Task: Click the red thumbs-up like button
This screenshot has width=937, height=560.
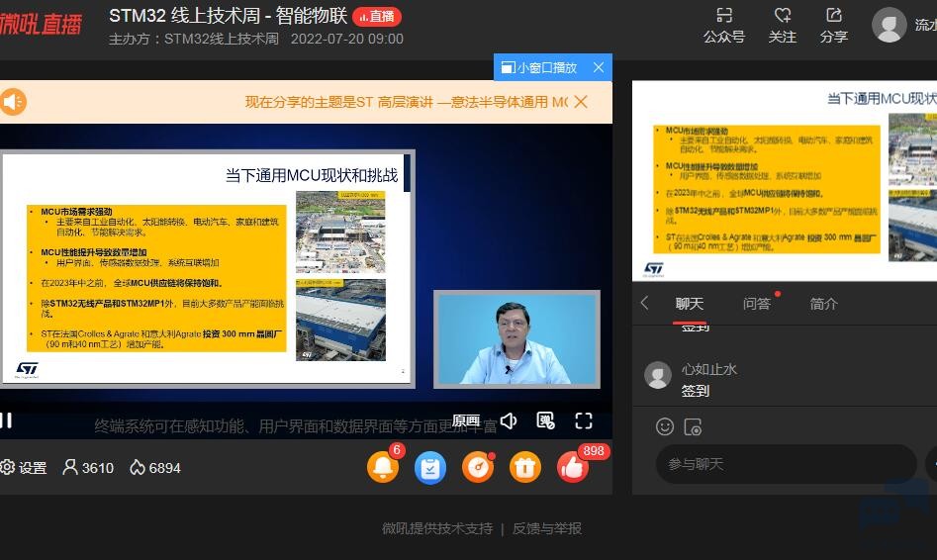Action: (573, 467)
